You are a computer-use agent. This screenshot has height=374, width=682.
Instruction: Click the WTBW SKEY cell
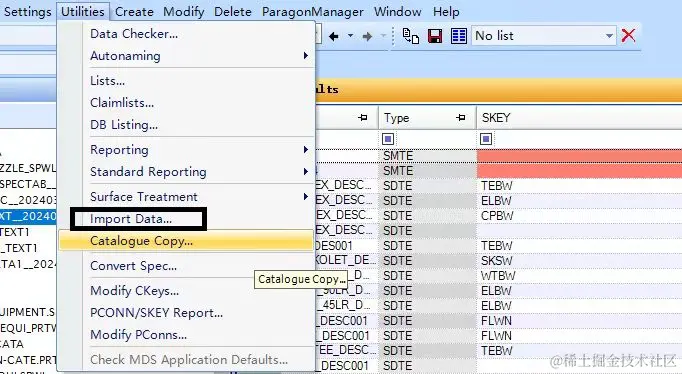click(579, 276)
